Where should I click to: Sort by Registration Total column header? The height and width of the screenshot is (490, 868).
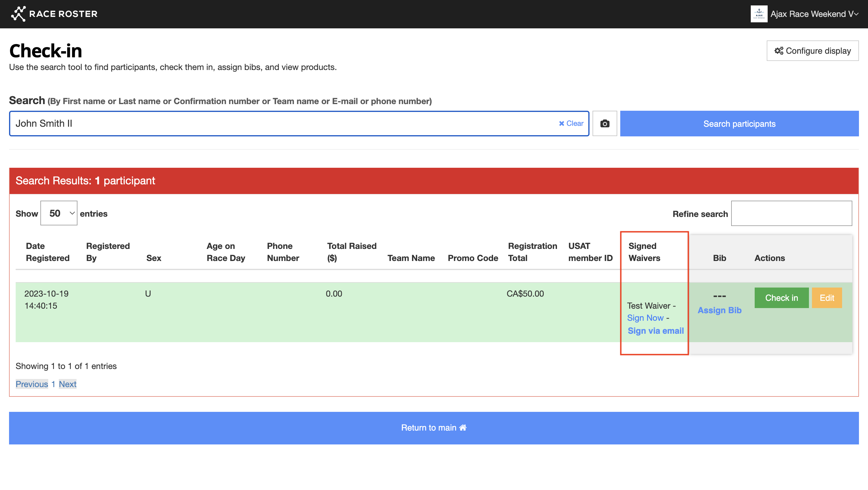[x=532, y=252]
